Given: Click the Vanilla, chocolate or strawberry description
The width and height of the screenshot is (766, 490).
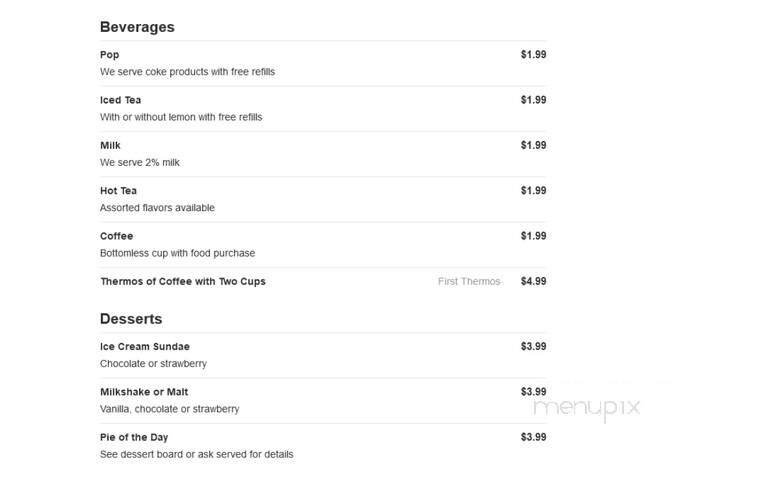Looking at the screenshot, I should pyautogui.click(x=170, y=409).
